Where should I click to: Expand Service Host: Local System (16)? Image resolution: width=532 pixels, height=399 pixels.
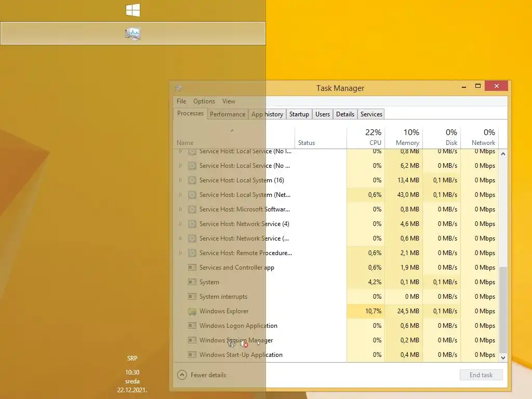pyautogui.click(x=180, y=180)
